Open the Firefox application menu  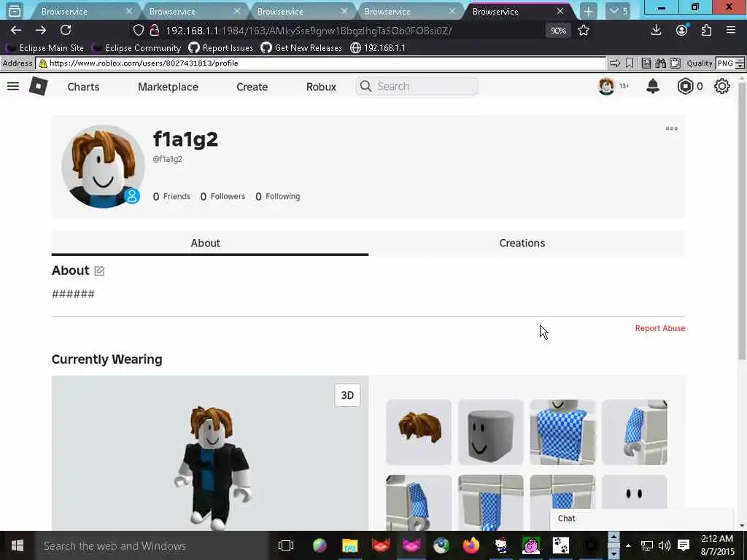pos(731,30)
